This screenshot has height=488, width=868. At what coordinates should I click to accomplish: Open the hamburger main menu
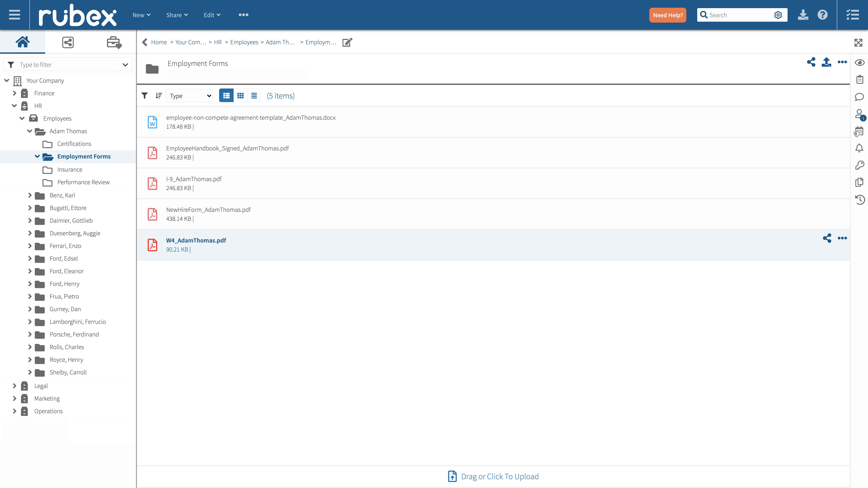14,15
